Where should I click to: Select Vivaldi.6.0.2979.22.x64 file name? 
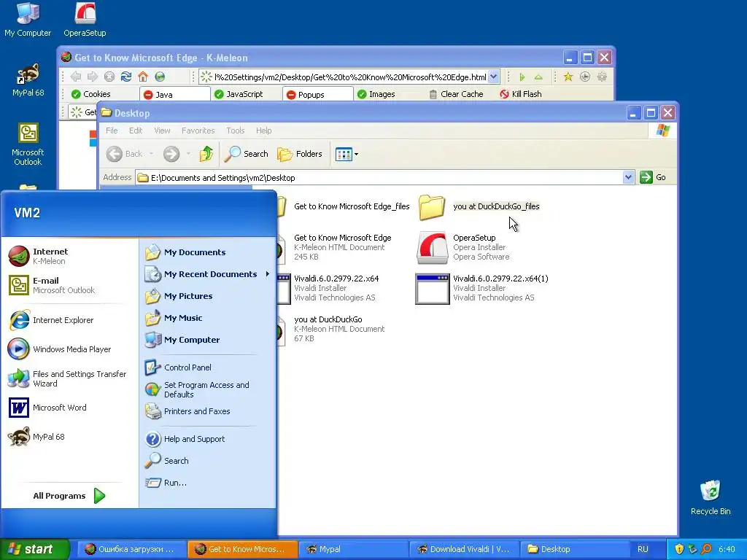[336, 279]
